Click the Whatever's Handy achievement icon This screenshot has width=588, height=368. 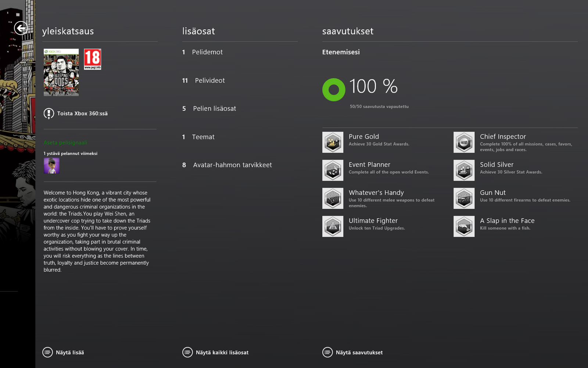333,198
